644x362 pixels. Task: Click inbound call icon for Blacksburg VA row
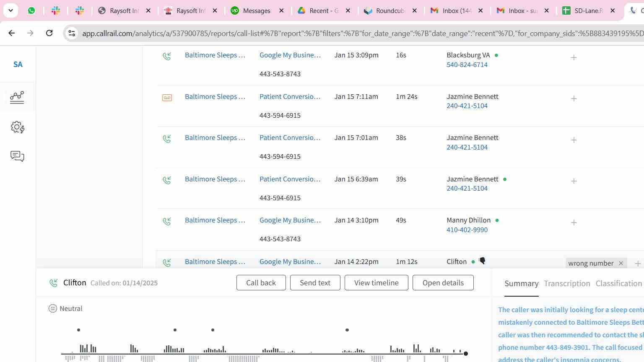coord(167,56)
